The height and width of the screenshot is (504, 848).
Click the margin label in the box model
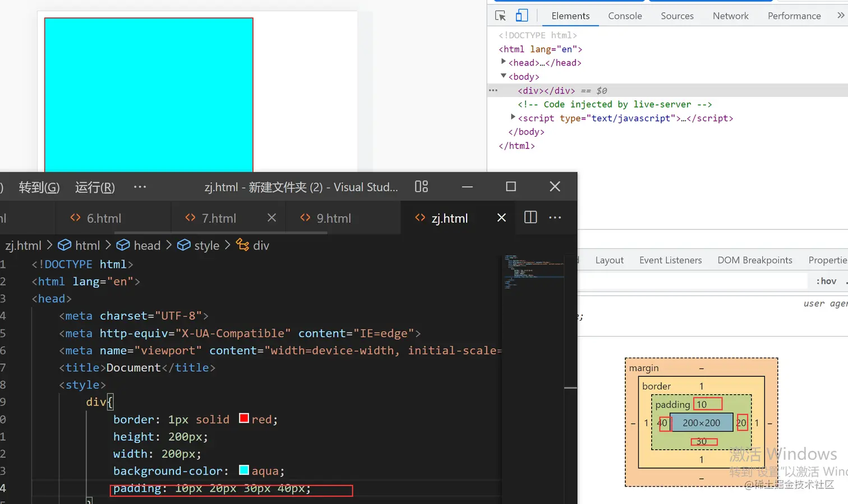click(644, 368)
